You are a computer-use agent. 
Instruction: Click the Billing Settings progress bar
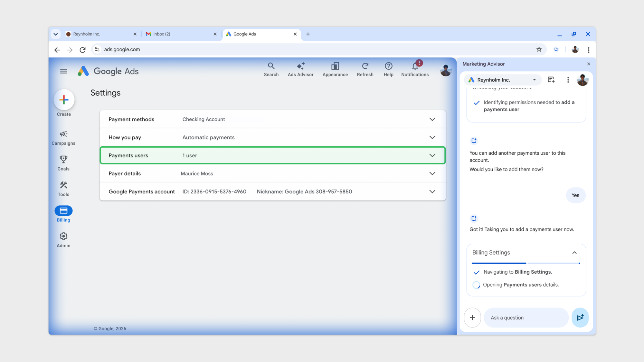pyautogui.click(x=526, y=263)
